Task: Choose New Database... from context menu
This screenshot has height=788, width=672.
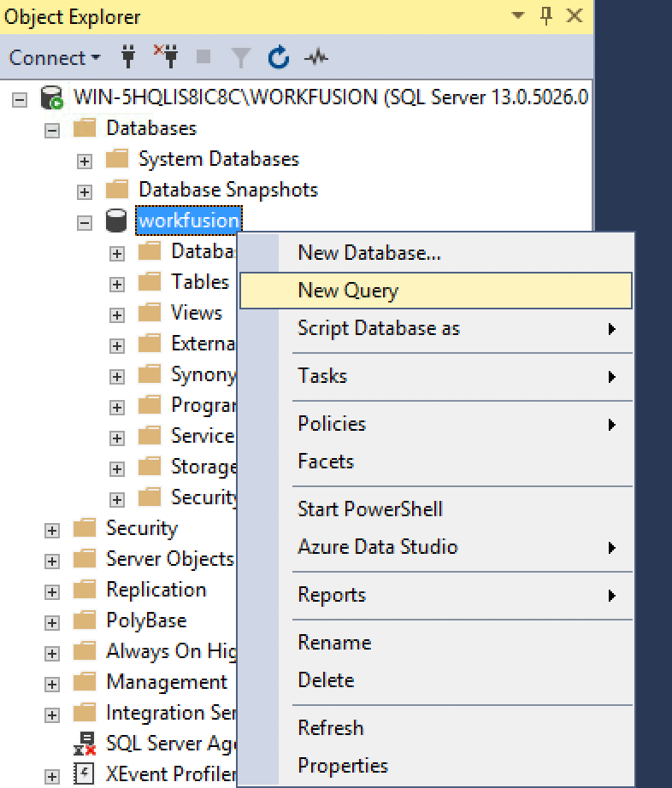Action: (x=436, y=252)
